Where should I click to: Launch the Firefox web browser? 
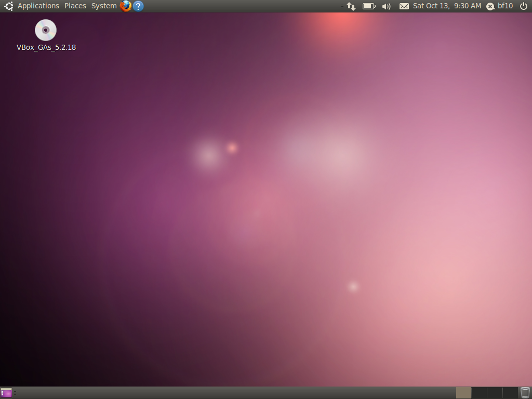coord(126,6)
